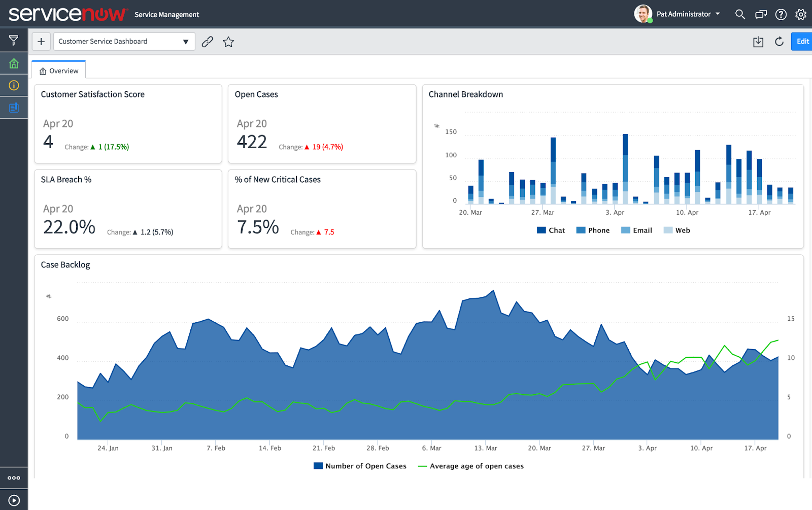The image size is (812, 510).
Task: Toggle the Email legend entry
Action: click(636, 230)
